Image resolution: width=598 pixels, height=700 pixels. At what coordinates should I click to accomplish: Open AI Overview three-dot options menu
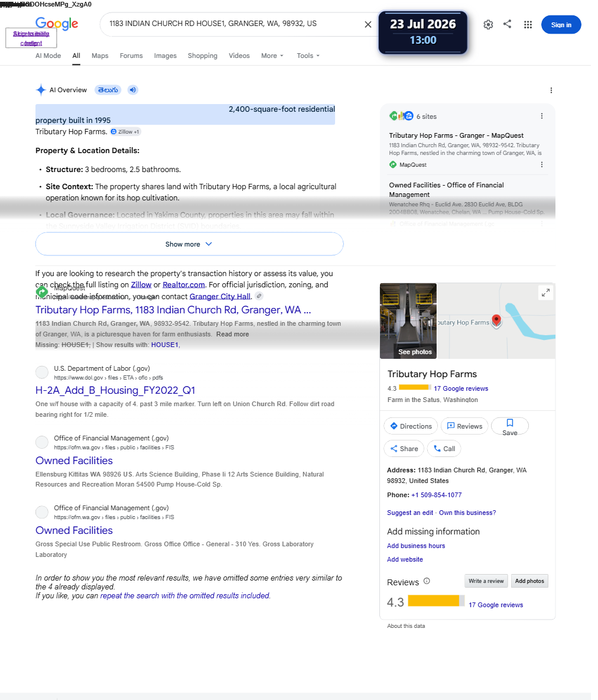click(551, 90)
